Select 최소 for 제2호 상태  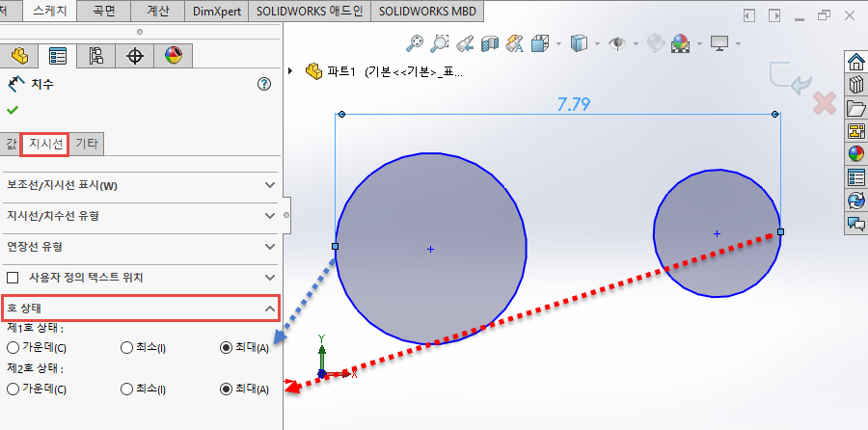pyautogui.click(x=127, y=390)
